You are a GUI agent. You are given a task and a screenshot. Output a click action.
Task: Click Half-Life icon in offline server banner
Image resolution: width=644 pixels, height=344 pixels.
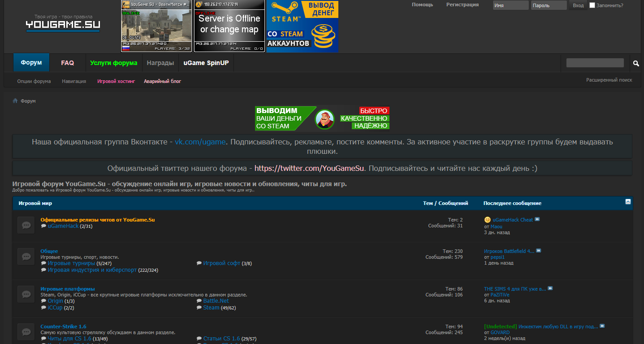coord(199,4)
